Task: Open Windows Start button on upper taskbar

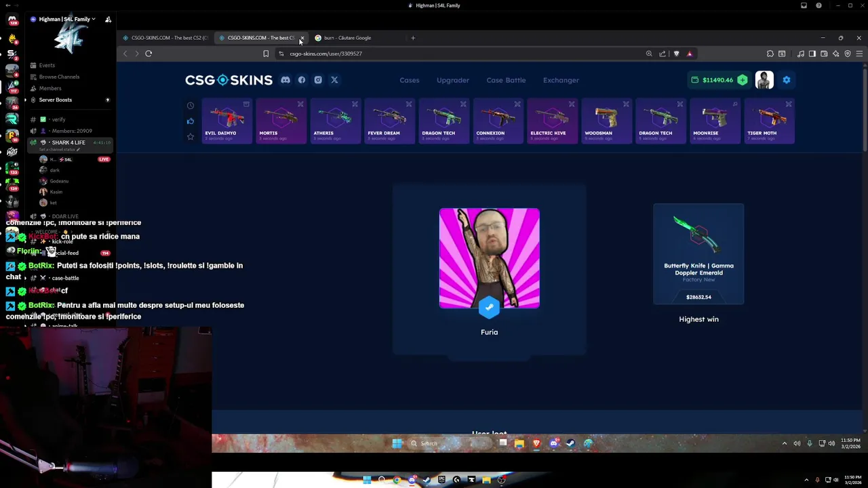Action: tap(397, 443)
